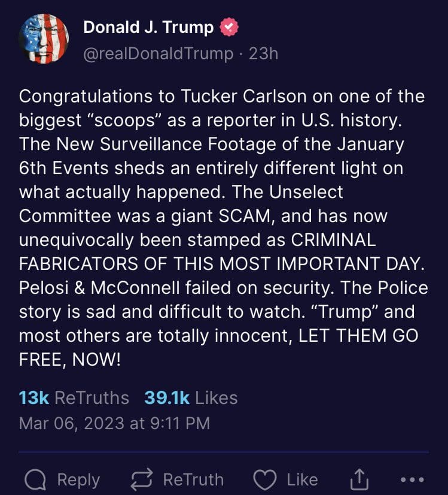View the 13k ReTruths list
448x495 pixels.
74,397
